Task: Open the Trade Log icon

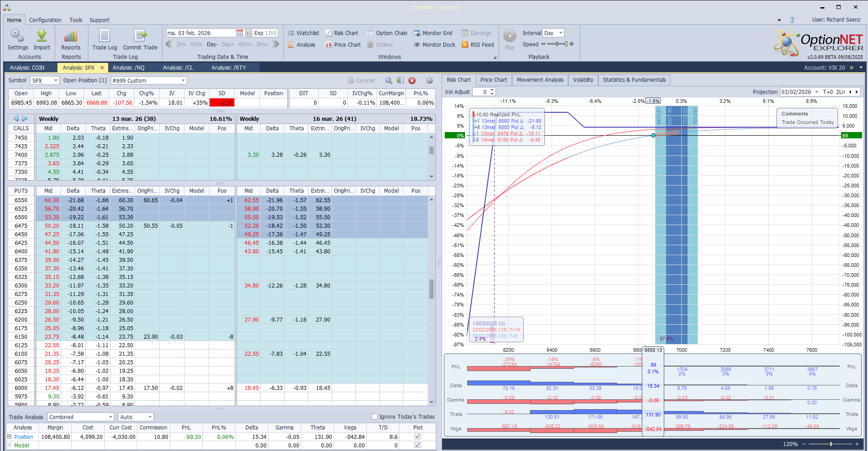Action: click(104, 36)
